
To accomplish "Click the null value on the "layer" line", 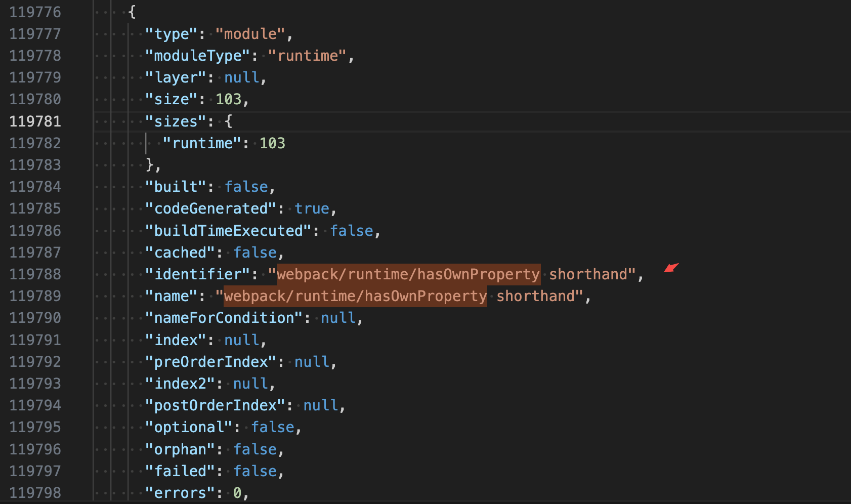I will coord(241,77).
